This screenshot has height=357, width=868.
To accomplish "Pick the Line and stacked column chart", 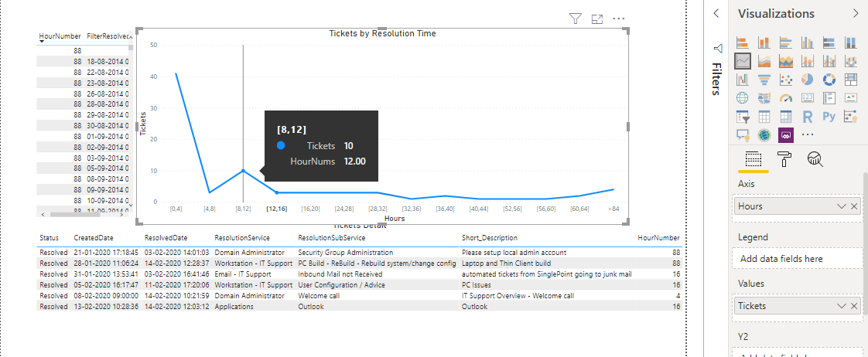I will point(807,61).
